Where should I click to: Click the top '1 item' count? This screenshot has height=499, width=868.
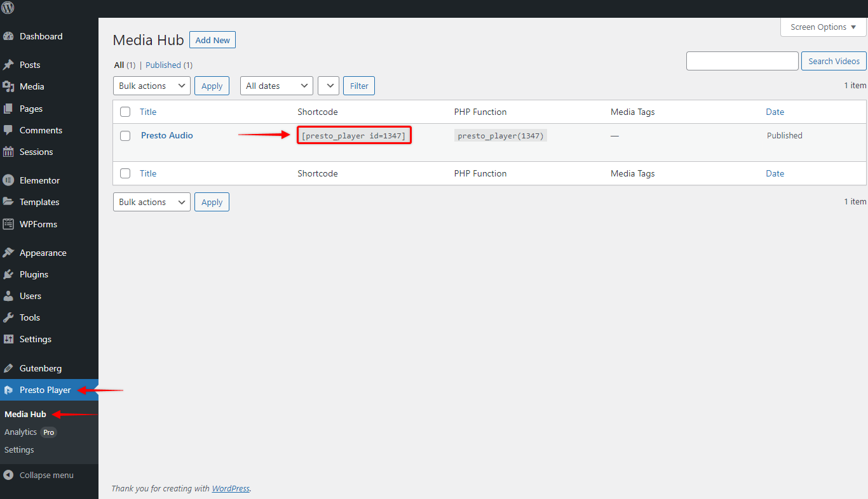pyautogui.click(x=855, y=85)
